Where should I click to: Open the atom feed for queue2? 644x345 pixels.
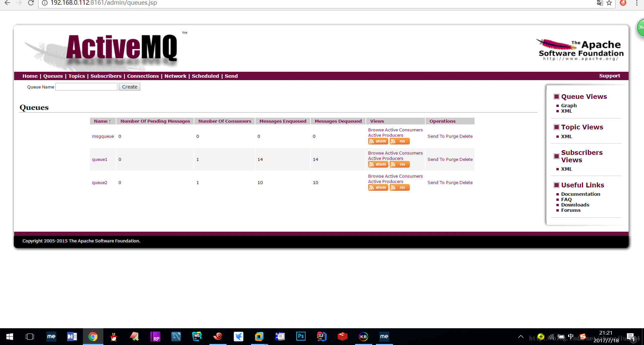pyautogui.click(x=378, y=187)
